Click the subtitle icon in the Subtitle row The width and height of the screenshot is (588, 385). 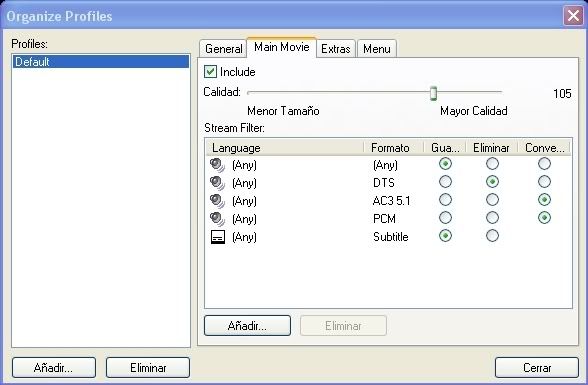click(x=218, y=237)
